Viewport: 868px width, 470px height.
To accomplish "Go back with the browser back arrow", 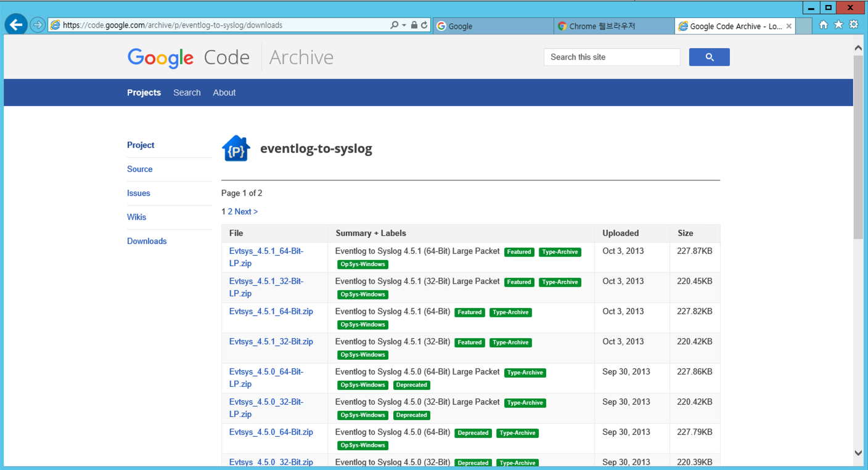I will tap(16, 25).
